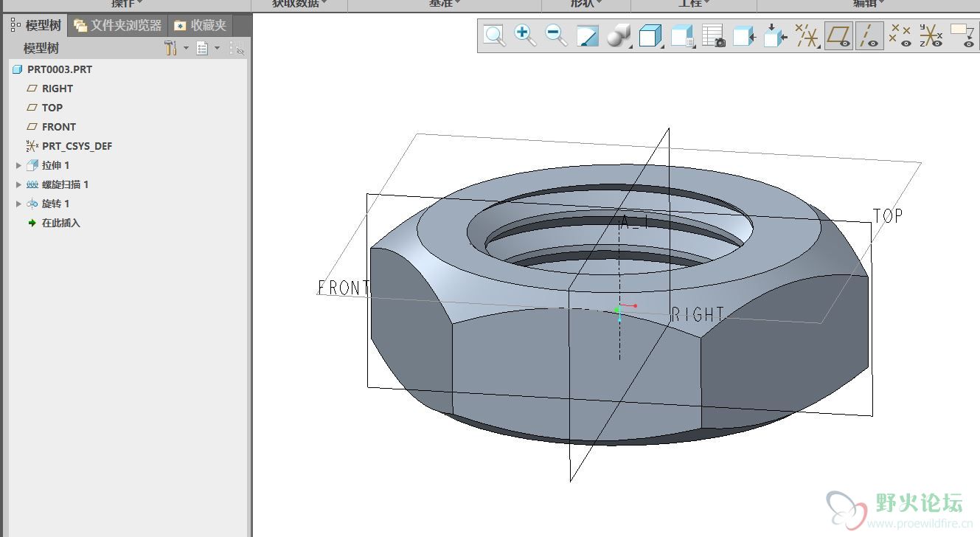Expand the 拉伸 1 feature

point(19,165)
